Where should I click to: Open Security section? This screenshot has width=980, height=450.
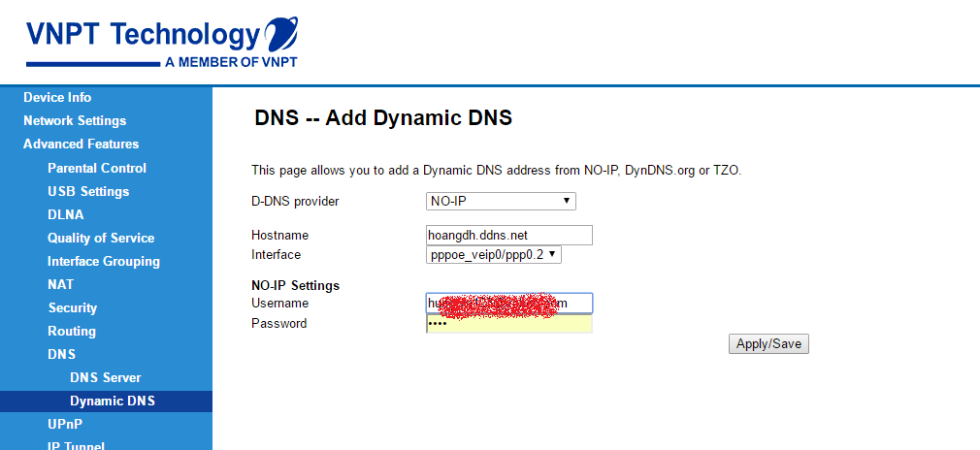coord(73,307)
